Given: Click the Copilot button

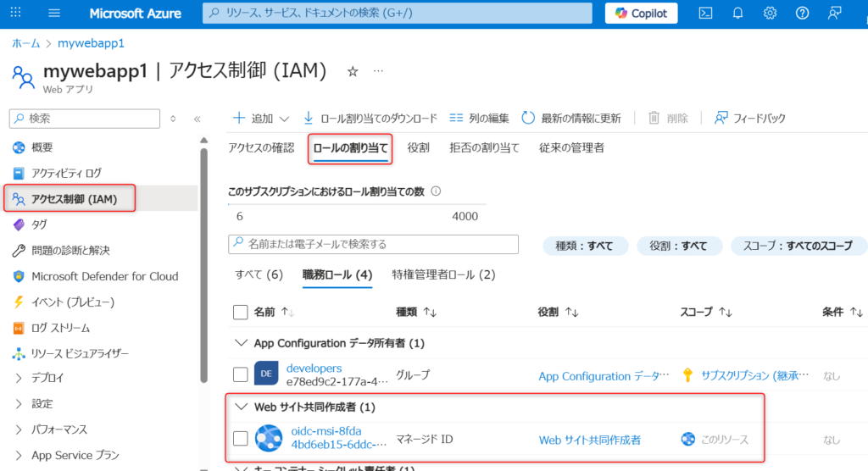Looking at the screenshot, I should [641, 14].
